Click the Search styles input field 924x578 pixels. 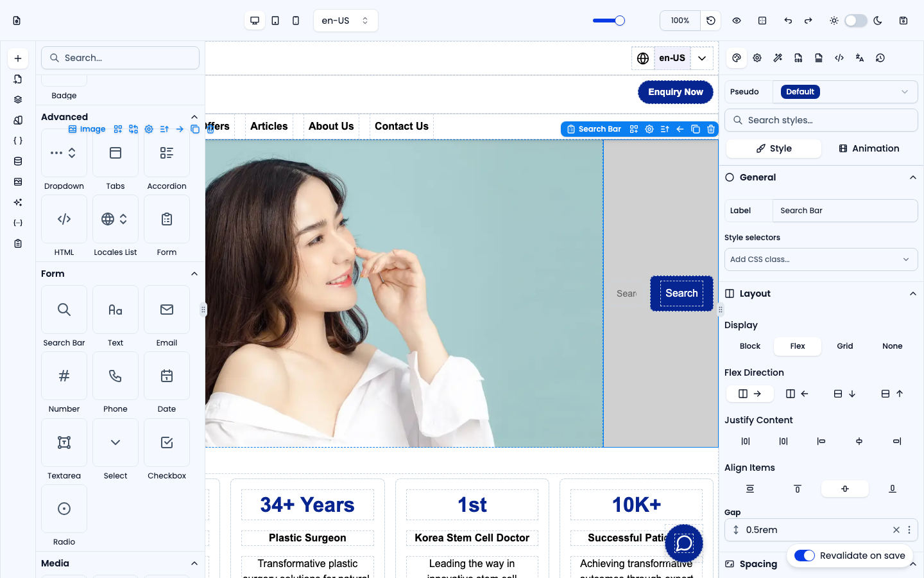(821, 120)
